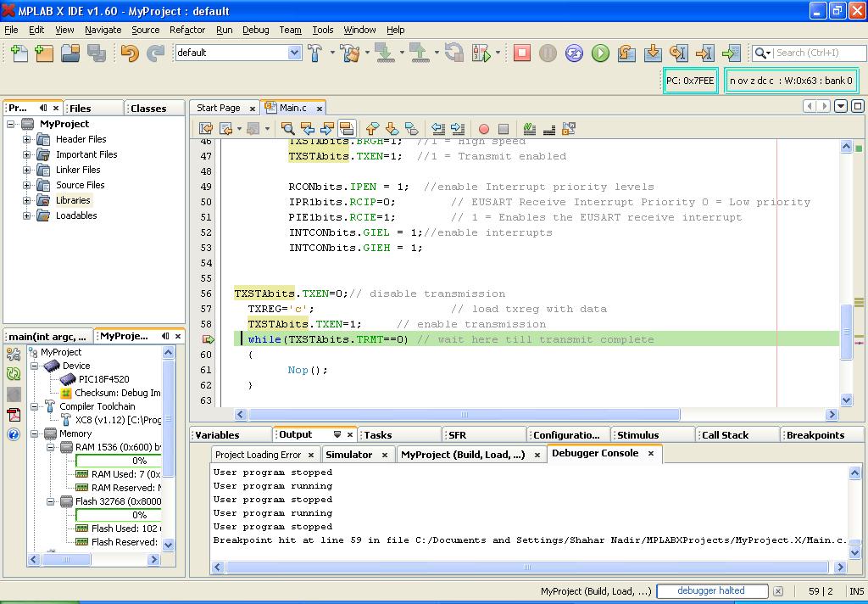868x604 pixels.
Task: Collapse the Memory node in dashboard
Action: coord(34,433)
